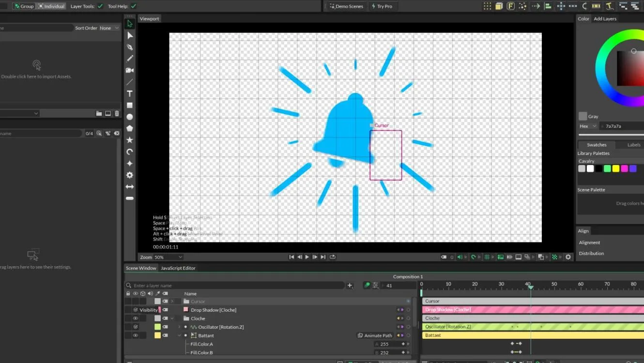Screen dimensions: 644x363
Task: Select the four-point star shape tool
Action: [x=130, y=163]
